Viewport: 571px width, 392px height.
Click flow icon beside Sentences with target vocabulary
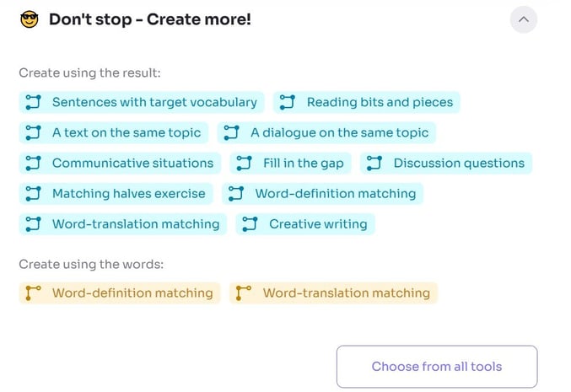tap(33, 102)
